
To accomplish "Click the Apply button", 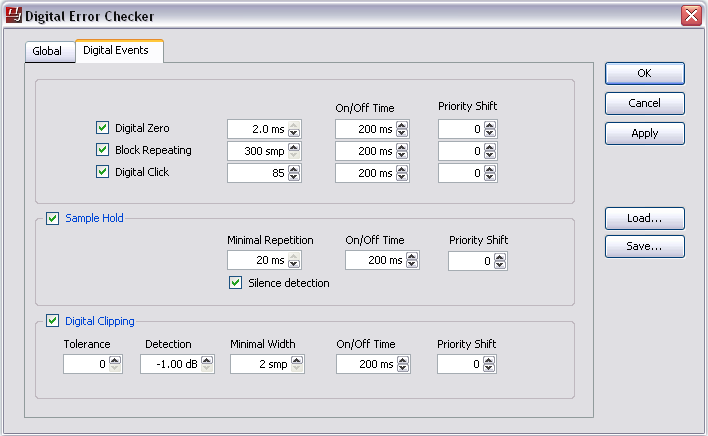I will pyautogui.click(x=644, y=133).
